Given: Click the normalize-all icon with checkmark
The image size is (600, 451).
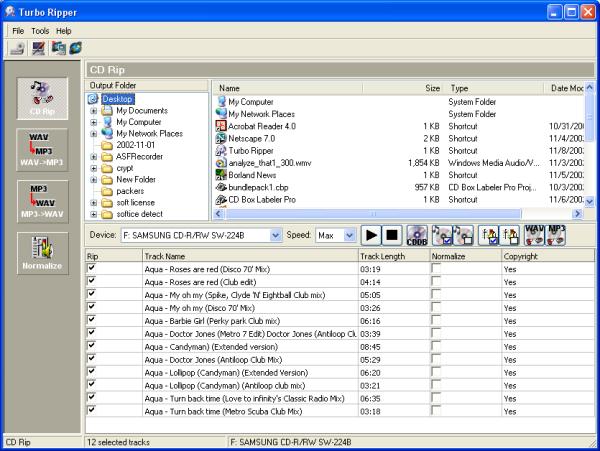Looking at the screenshot, I should click(488, 235).
